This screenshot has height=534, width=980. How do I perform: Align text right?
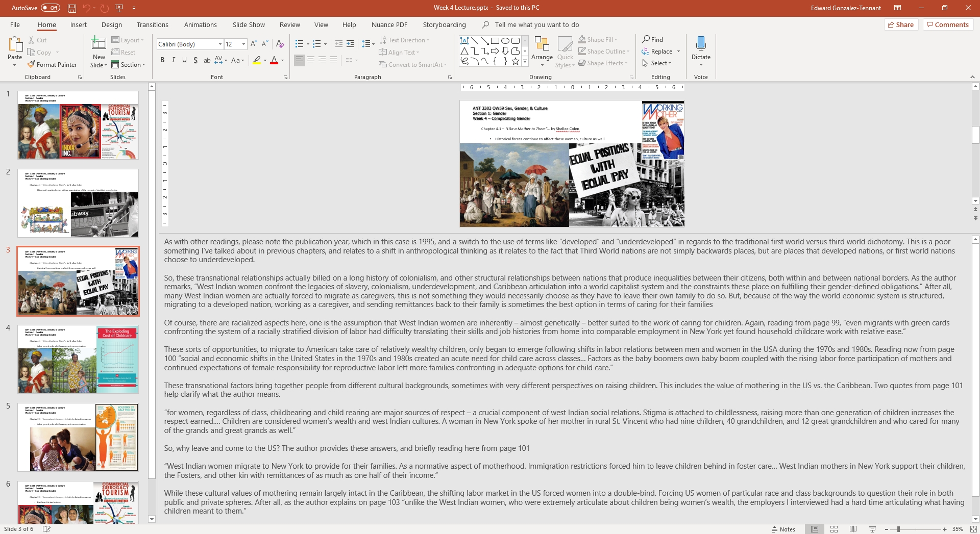[x=322, y=60]
